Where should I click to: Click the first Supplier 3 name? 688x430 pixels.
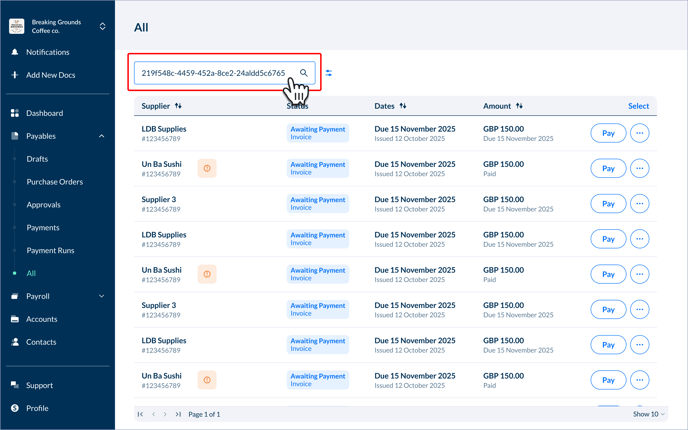(159, 200)
